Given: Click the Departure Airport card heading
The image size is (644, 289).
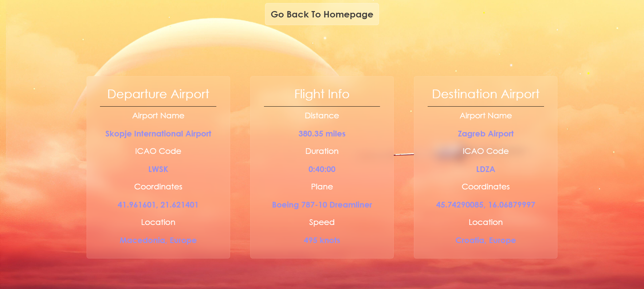Looking at the screenshot, I should 158,94.
